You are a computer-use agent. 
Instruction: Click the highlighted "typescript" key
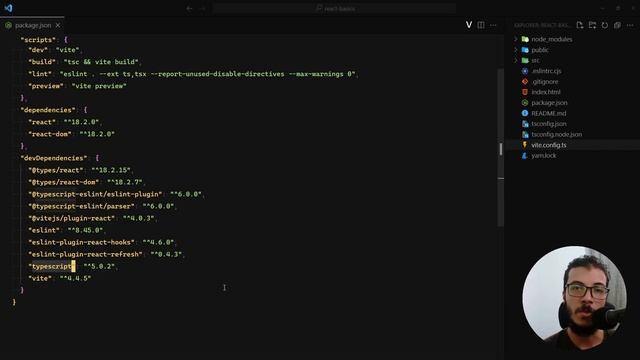(x=52, y=266)
